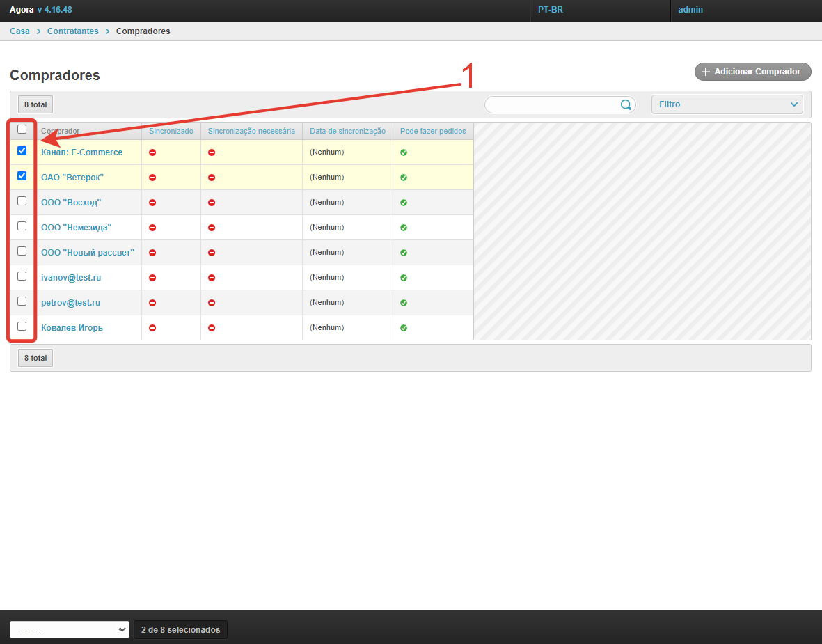Open the Filtro dropdown
The height and width of the screenshot is (644, 822).
click(727, 104)
